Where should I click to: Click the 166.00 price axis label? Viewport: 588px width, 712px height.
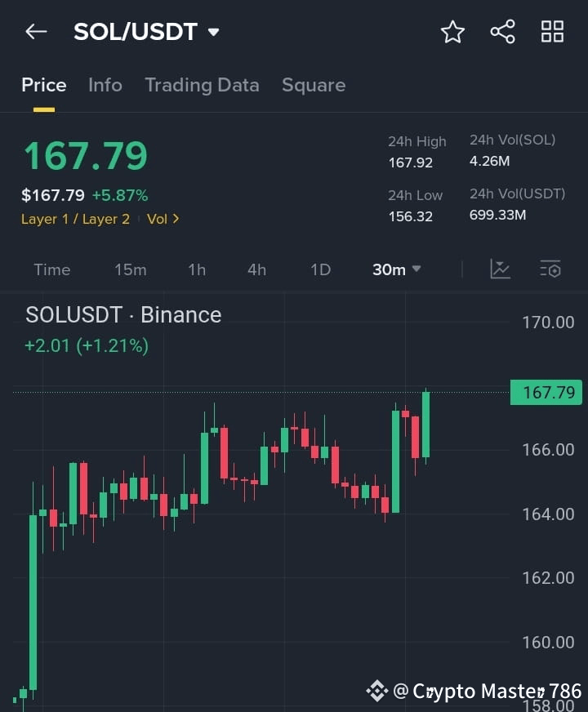[x=548, y=450]
